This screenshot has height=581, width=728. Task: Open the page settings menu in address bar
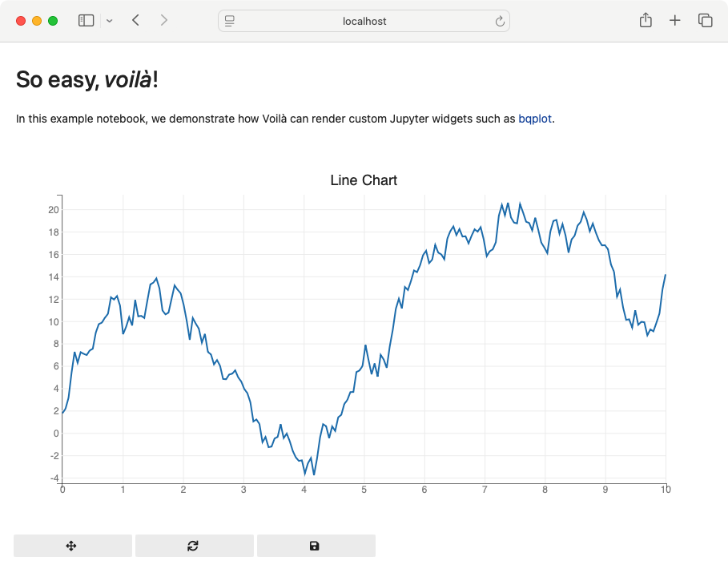[x=230, y=22]
